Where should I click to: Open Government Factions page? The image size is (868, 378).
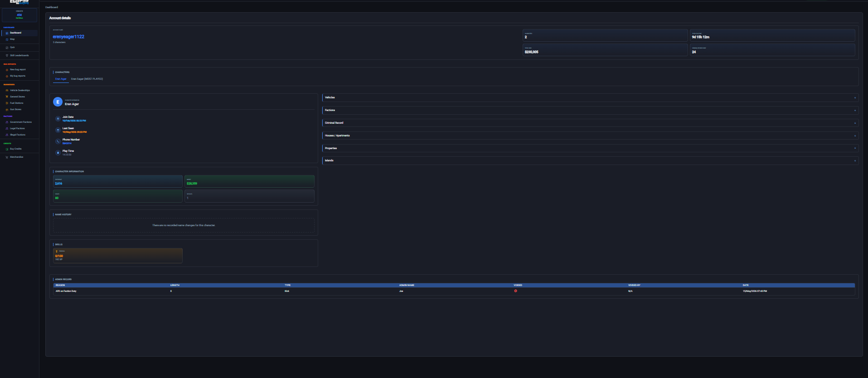(x=21, y=122)
